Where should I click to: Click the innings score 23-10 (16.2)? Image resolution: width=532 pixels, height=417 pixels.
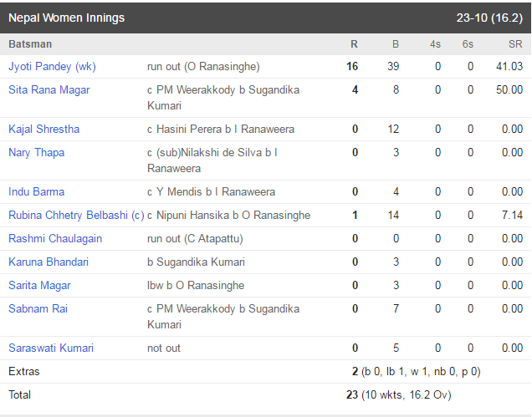[x=489, y=18]
